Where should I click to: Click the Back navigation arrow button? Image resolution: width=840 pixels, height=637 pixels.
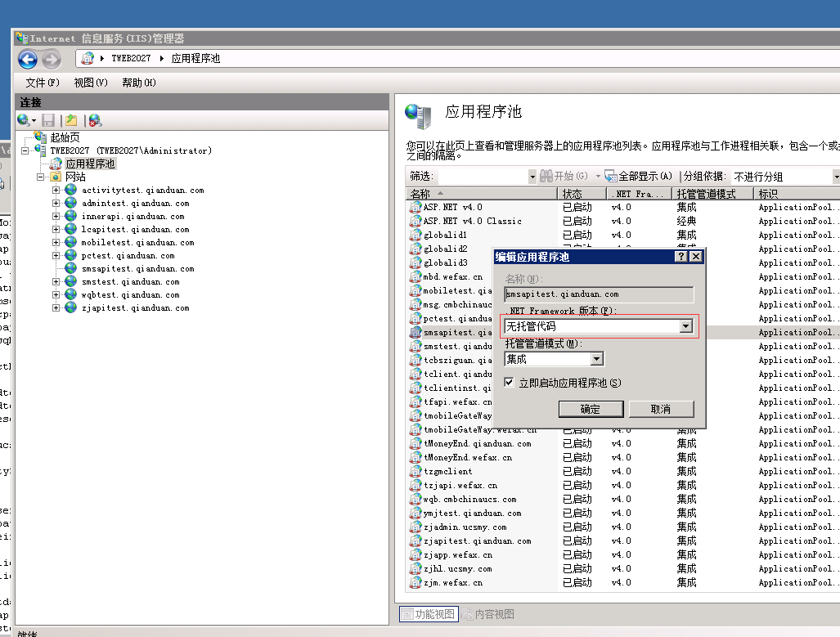coord(28,59)
